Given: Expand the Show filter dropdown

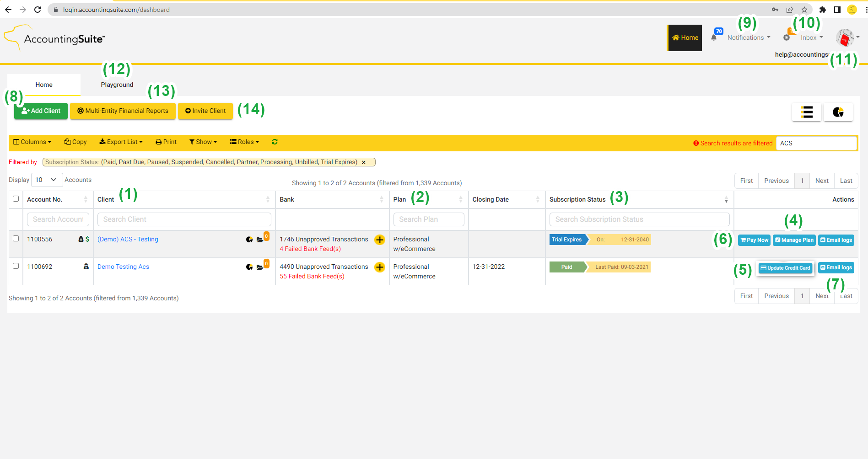Looking at the screenshot, I should click(203, 142).
